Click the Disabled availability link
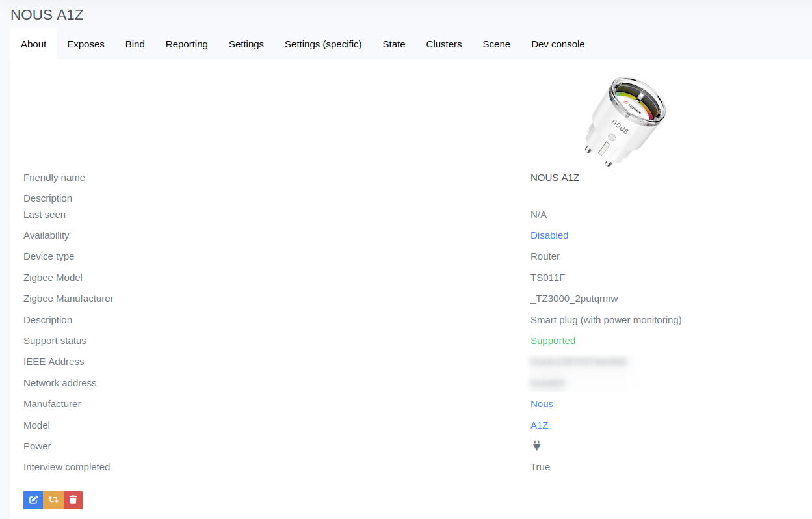Viewport: 812px width, 519px height. click(x=549, y=235)
